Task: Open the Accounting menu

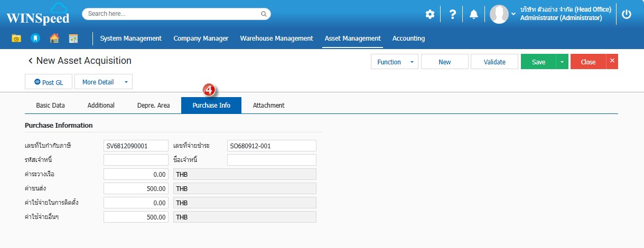Action: click(408, 39)
